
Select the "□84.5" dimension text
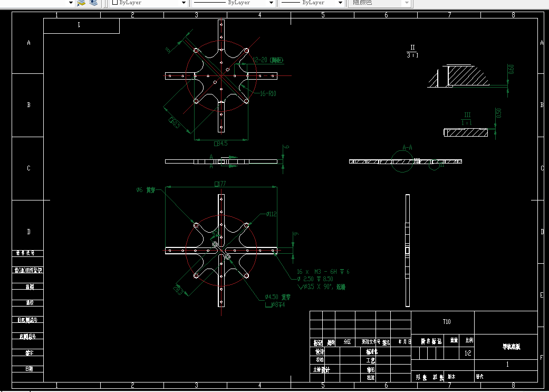click(220, 144)
